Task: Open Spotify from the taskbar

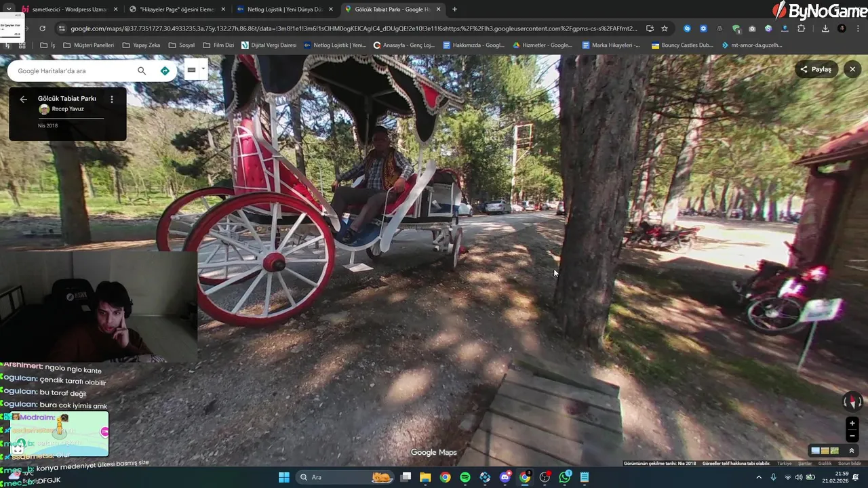Action: coord(465,477)
